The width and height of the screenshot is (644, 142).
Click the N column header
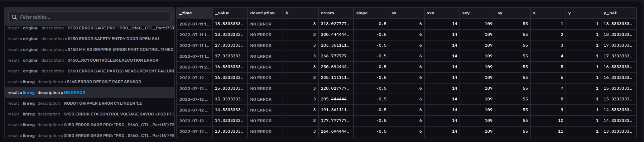[x=301, y=13]
